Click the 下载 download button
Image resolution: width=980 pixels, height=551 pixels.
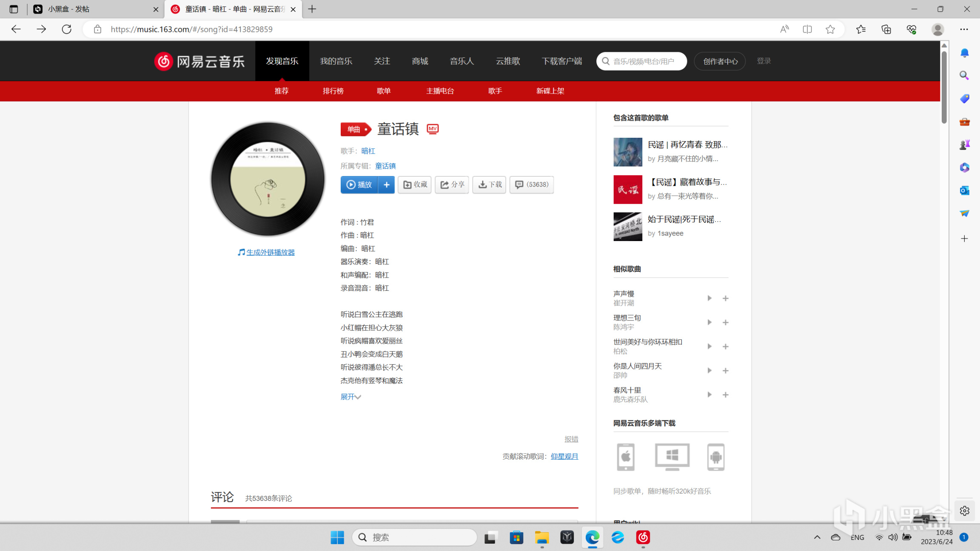click(490, 185)
